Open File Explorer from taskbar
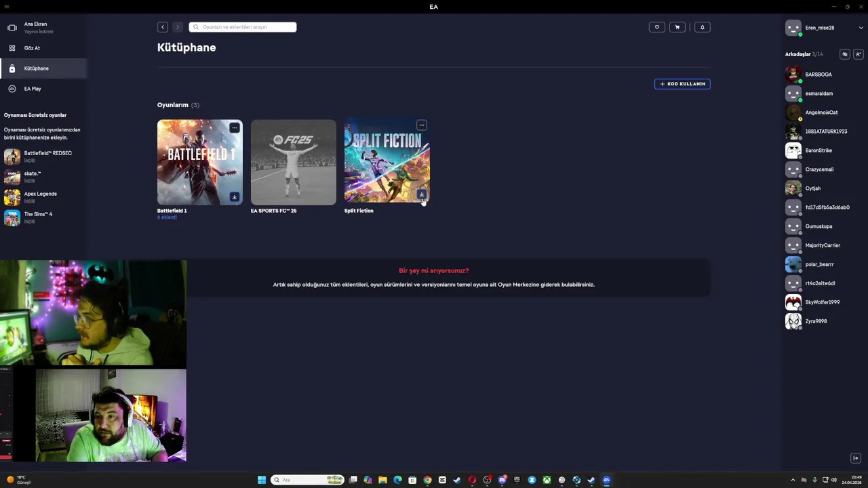868x488 pixels. click(x=382, y=480)
